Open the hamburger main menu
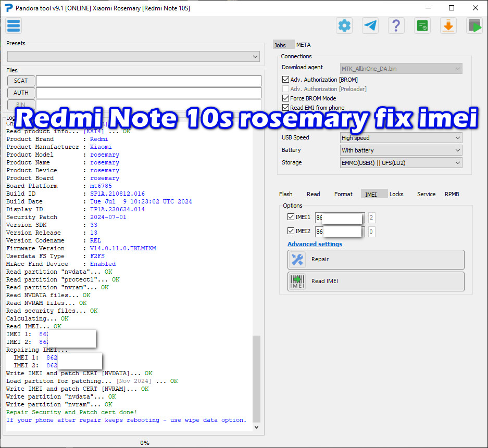Screen dimensions: 488x448 14,25
